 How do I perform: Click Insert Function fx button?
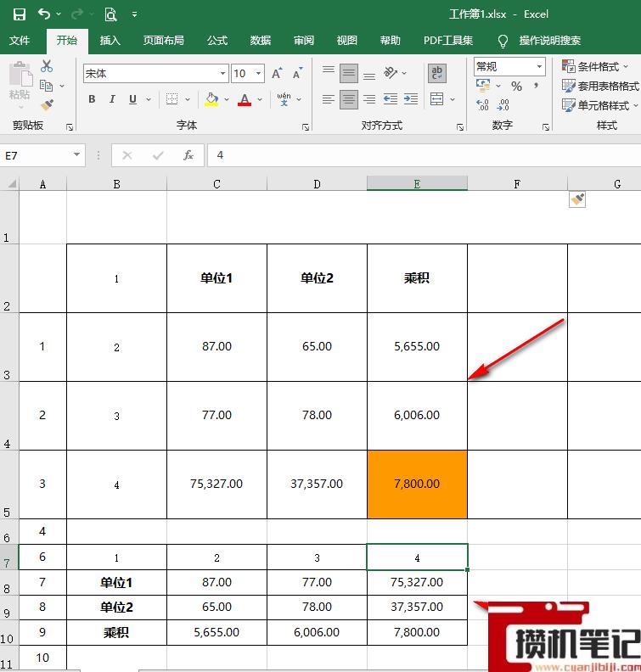click(188, 155)
